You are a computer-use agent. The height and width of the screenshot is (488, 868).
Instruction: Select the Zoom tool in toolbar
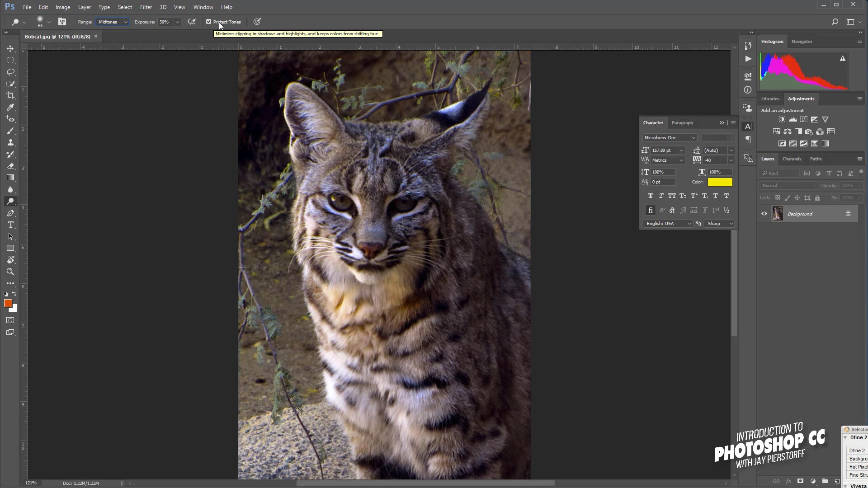10,272
